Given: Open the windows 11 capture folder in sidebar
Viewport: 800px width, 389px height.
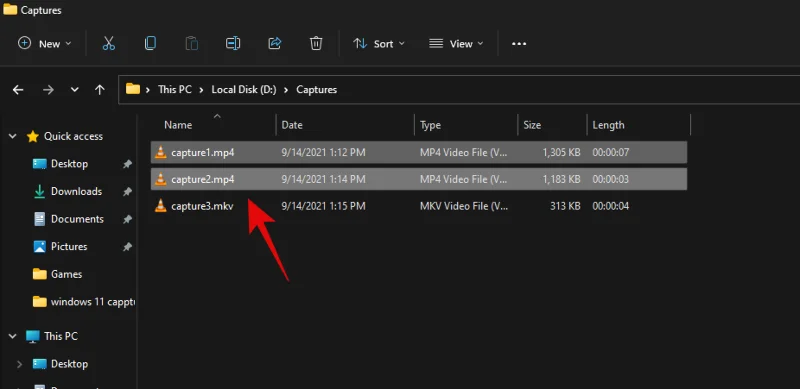Looking at the screenshot, I should (x=93, y=302).
